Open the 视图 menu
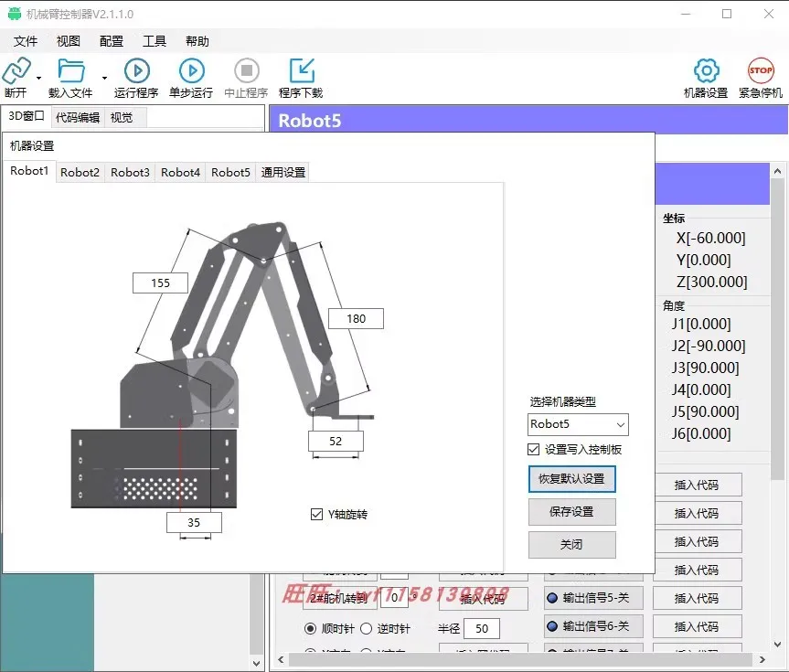The image size is (789, 672). coord(69,41)
